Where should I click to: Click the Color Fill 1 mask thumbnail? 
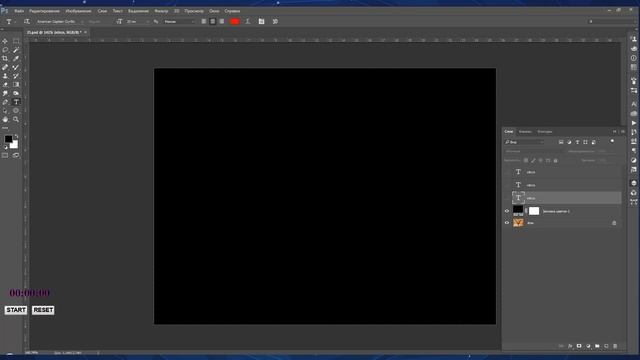(534, 211)
